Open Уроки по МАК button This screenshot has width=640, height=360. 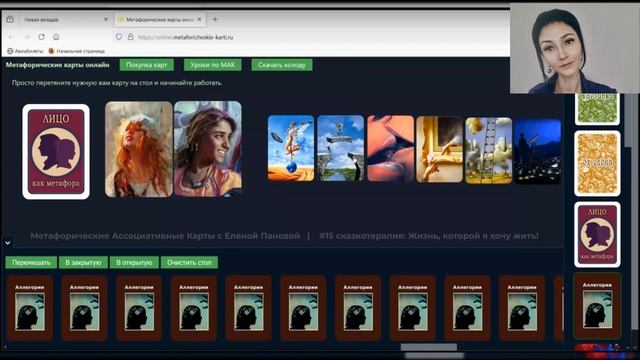[x=213, y=64]
